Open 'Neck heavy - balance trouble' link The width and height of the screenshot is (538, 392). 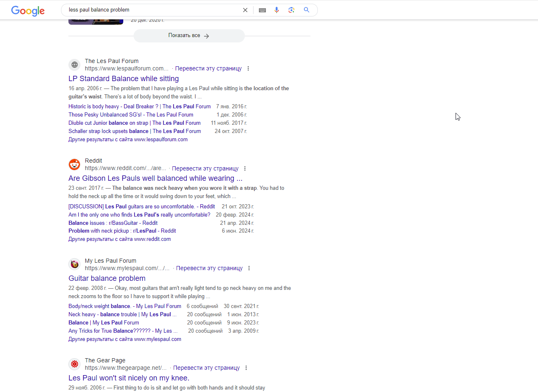[122, 314]
